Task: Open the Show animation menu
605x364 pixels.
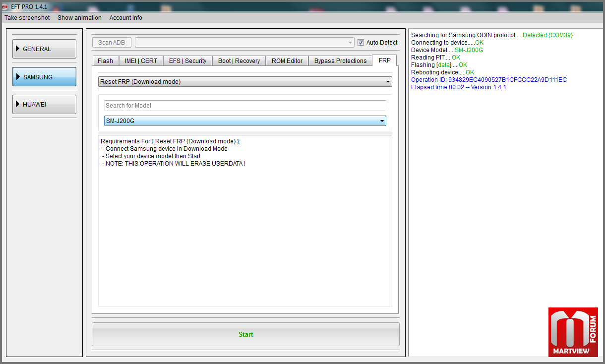Action: pyautogui.click(x=79, y=17)
